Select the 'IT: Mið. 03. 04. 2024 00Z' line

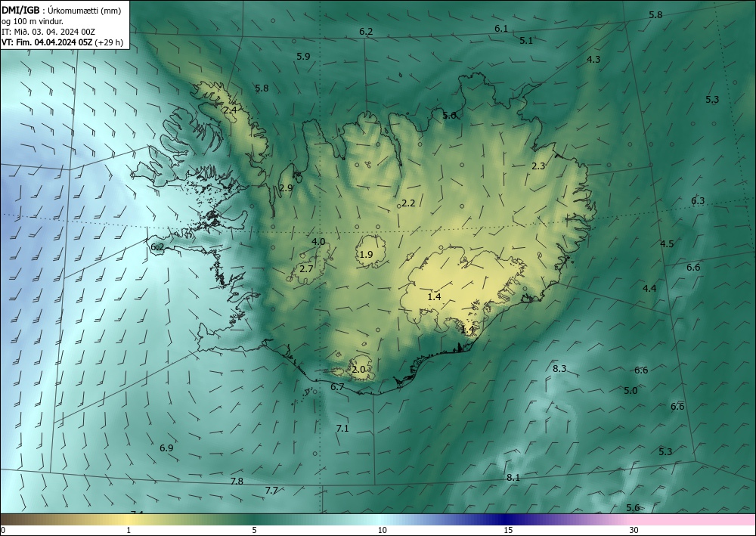[48, 32]
